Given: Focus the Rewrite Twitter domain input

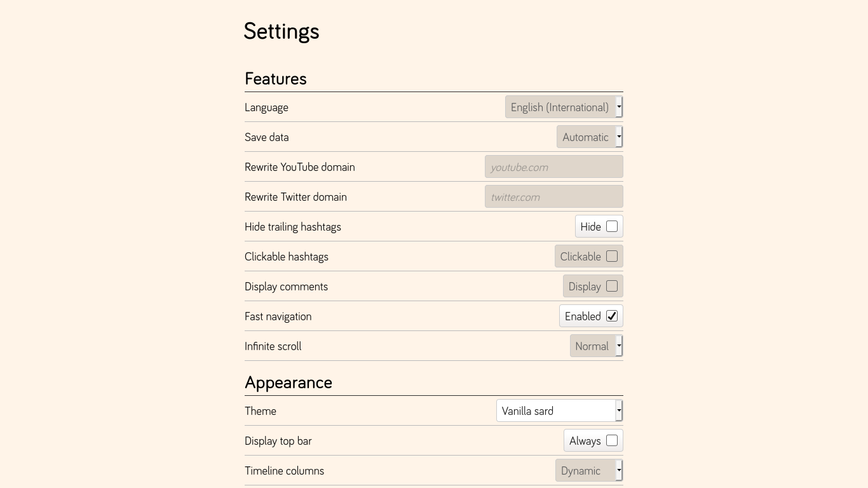Looking at the screenshot, I should pos(553,197).
